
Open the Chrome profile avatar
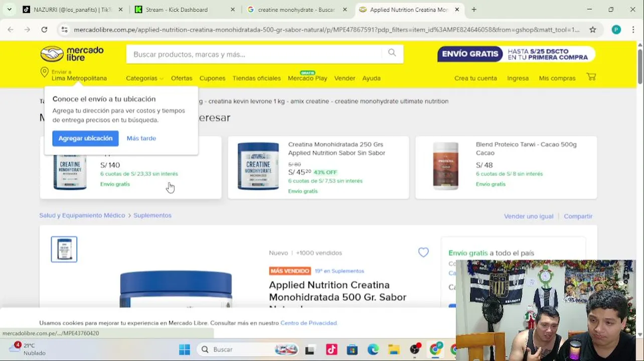click(616, 30)
